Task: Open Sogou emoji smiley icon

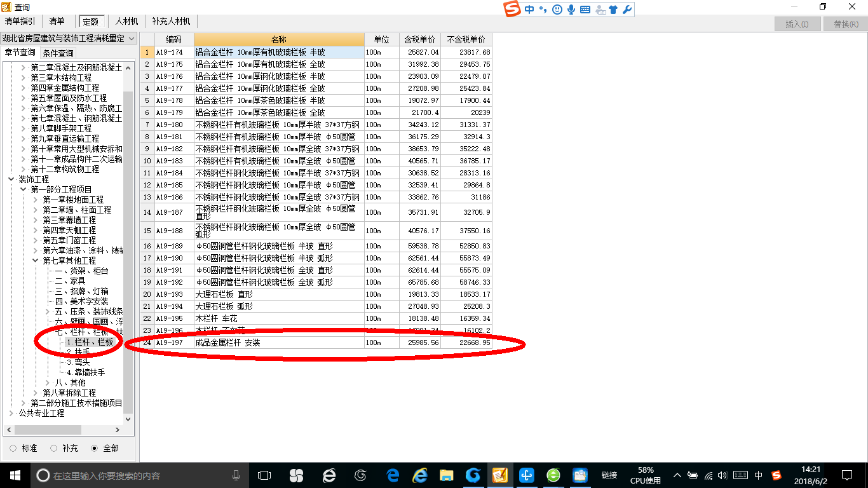Action: pos(557,10)
